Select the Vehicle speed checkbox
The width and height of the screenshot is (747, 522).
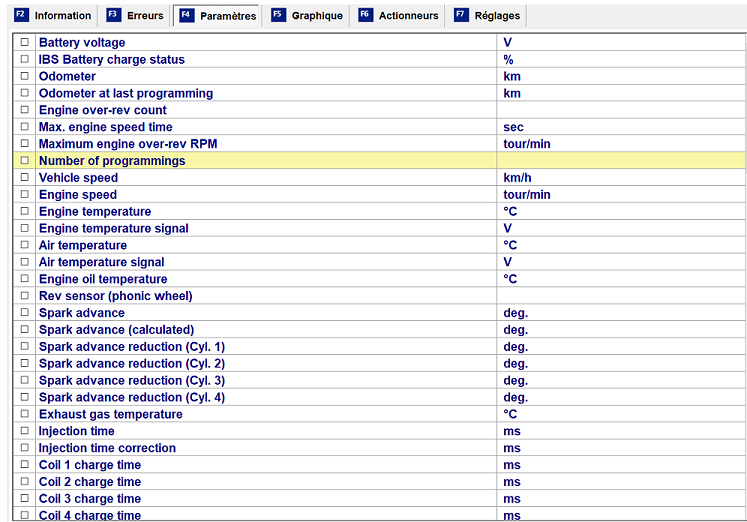tap(25, 178)
